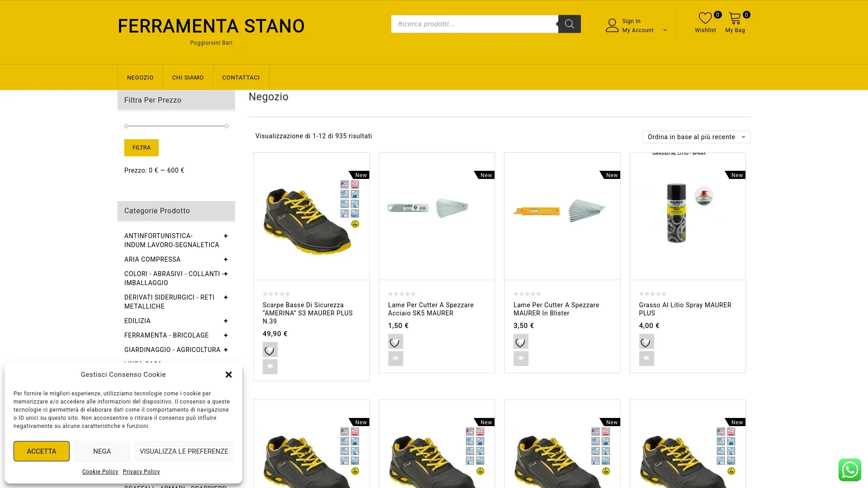868x488 pixels.
Task: Expand ARIA COMPRESSA category
Action: [x=226, y=259]
